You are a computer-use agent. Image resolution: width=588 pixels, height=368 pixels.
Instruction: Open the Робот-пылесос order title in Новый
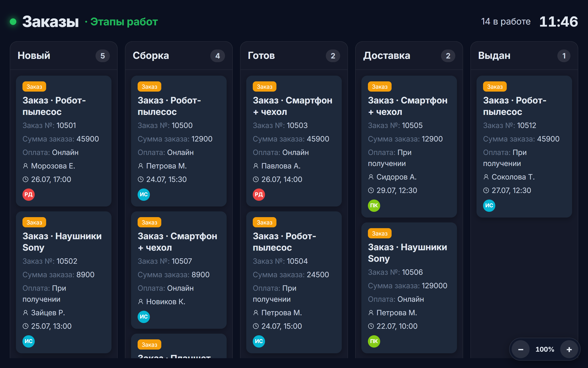(54, 106)
